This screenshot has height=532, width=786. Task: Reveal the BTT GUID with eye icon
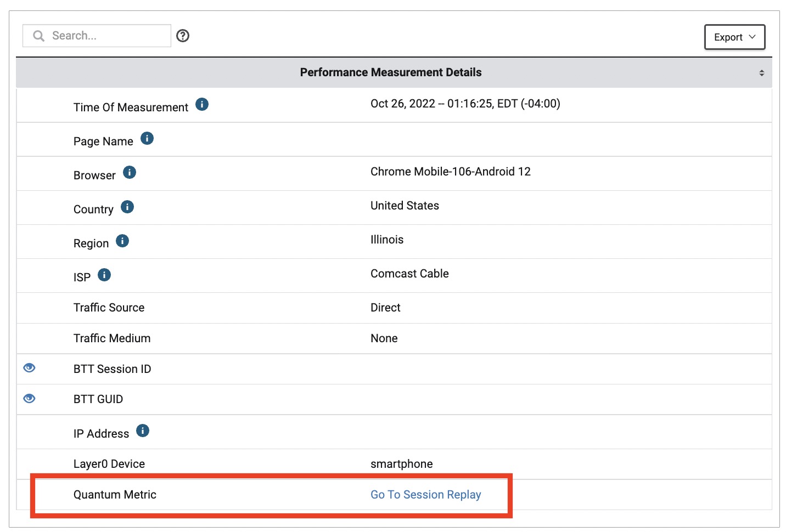click(x=30, y=399)
